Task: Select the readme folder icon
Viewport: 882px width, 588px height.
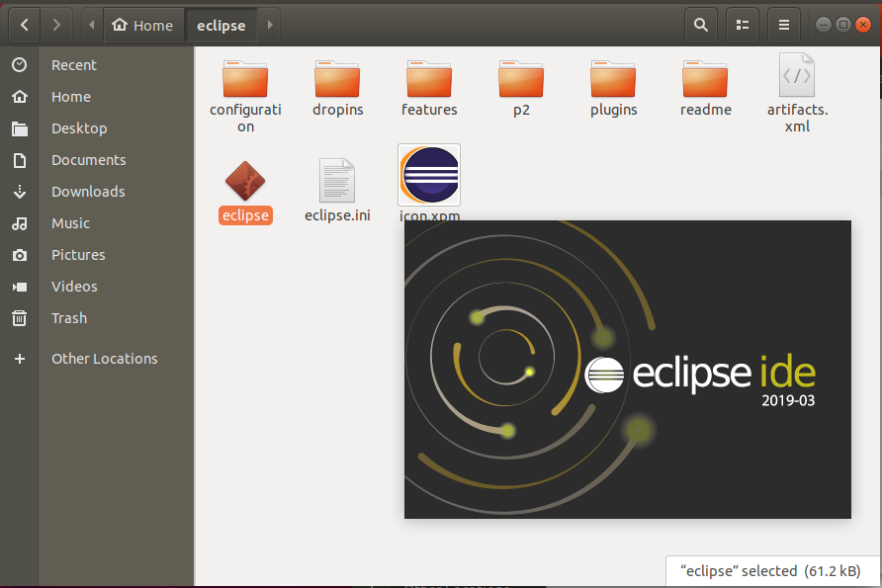Action: (x=705, y=79)
